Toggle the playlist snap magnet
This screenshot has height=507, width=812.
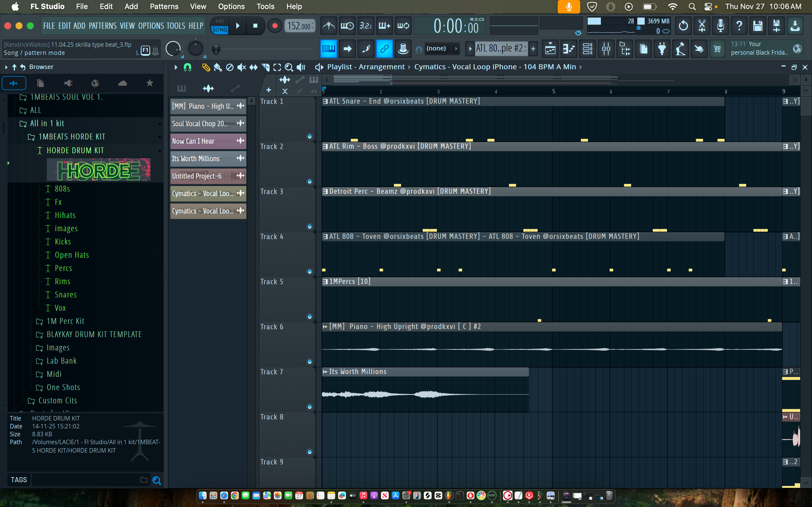tap(187, 67)
